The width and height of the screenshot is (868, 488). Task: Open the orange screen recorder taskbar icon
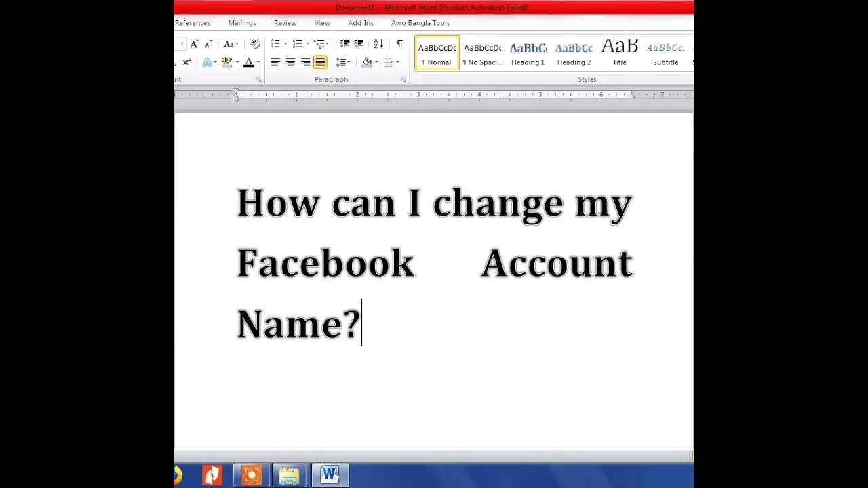pos(251,475)
